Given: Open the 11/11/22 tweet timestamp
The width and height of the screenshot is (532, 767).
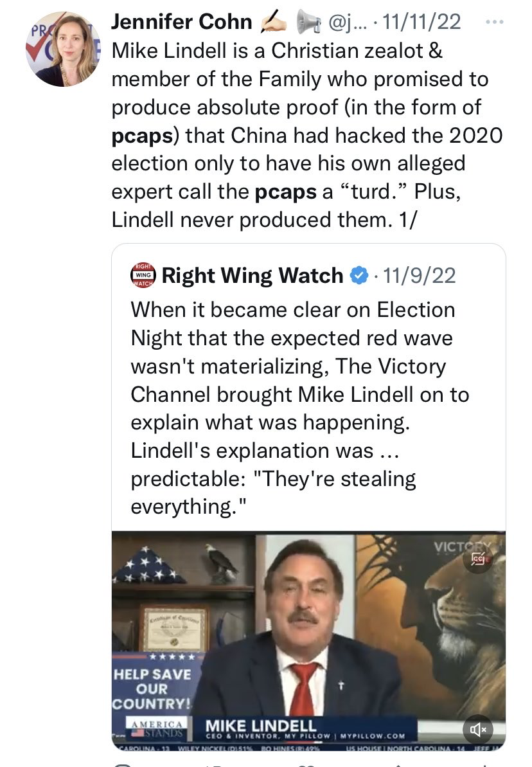Looking at the screenshot, I should point(421,22).
